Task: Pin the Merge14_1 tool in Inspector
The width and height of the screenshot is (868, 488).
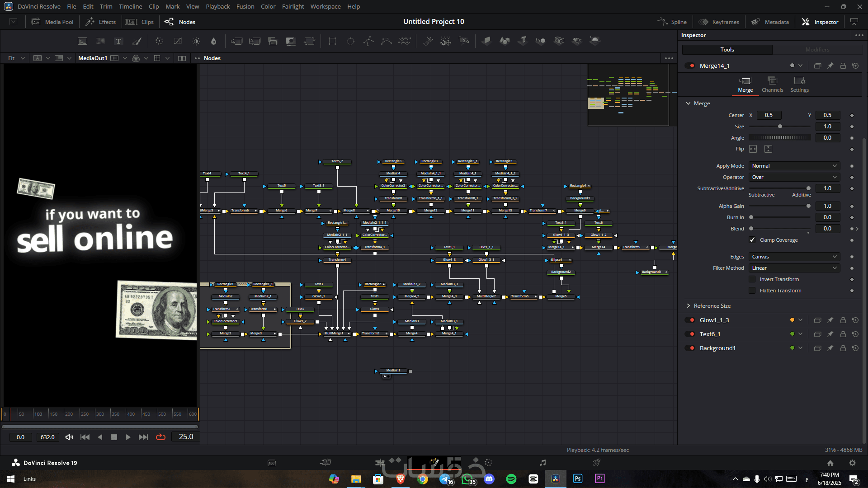Action: [830, 66]
